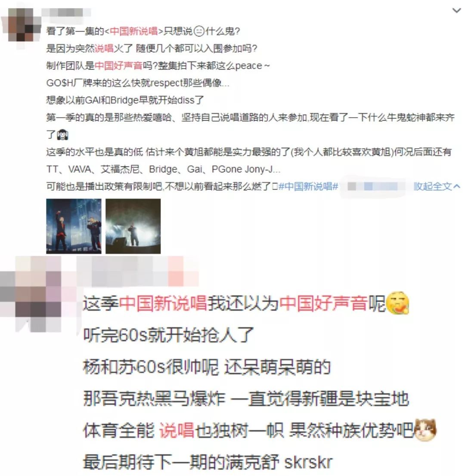Open thumbnail of single performer under spotlights
The width and height of the screenshot is (465, 476).
click(x=133, y=226)
